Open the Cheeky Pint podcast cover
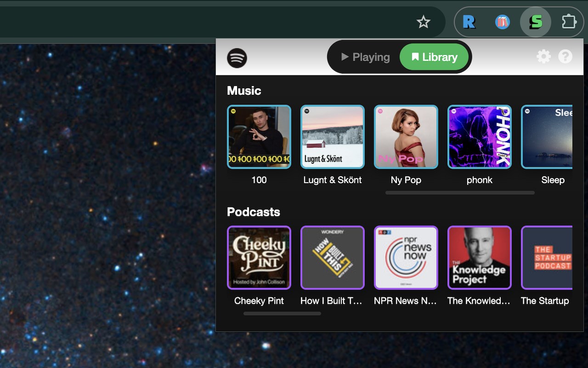Image resolution: width=588 pixels, height=368 pixels. click(259, 258)
